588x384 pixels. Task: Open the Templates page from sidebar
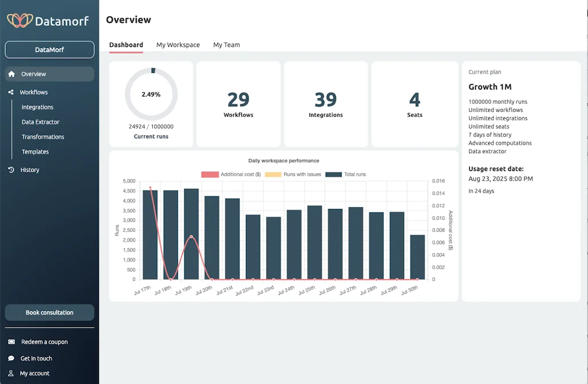click(x=35, y=152)
